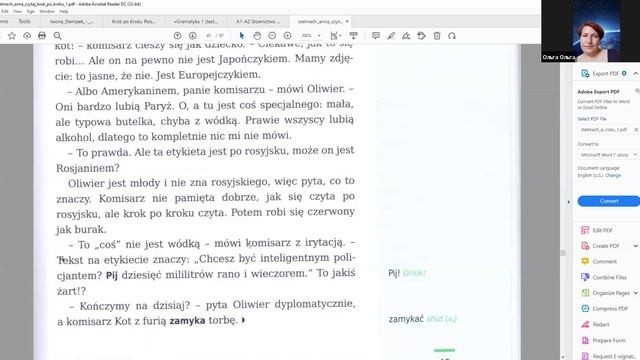
Task: Switch to the A1-A2 Słownictwo document tab
Action: click(x=258, y=21)
